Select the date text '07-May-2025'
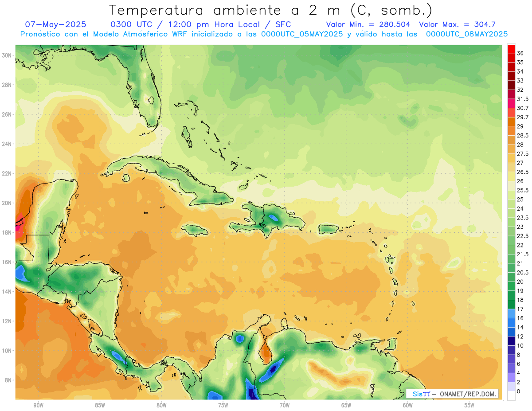 tap(55, 24)
